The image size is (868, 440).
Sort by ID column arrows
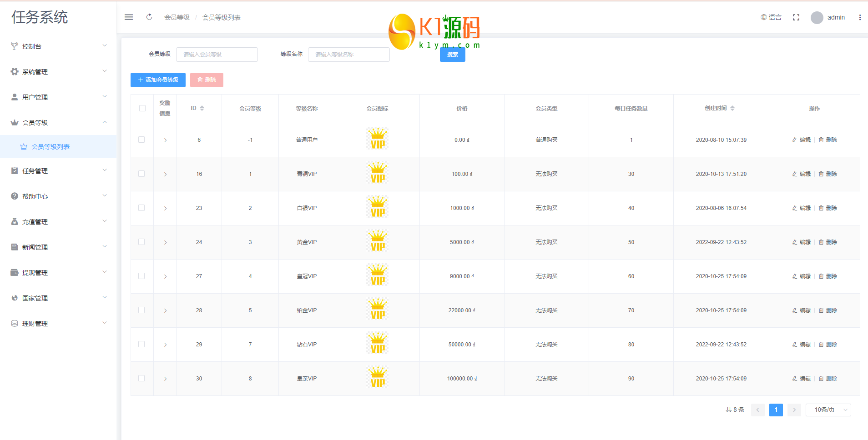[x=202, y=108]
